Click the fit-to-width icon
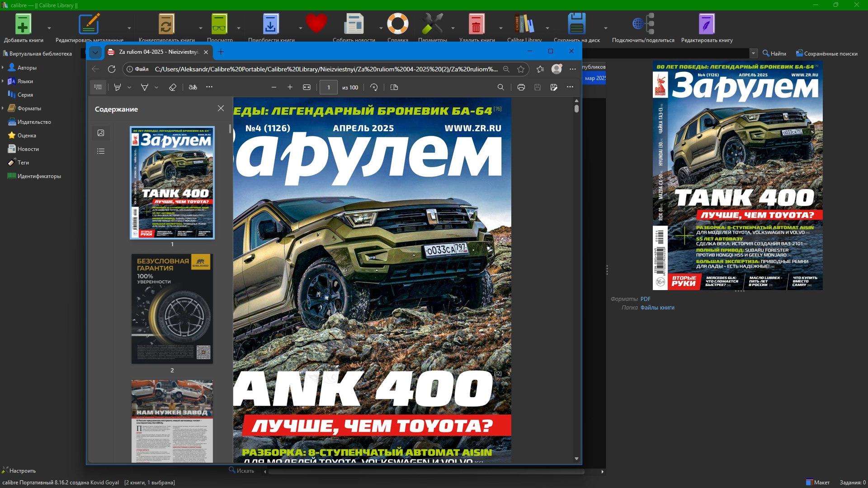 [x=307, y=87]
